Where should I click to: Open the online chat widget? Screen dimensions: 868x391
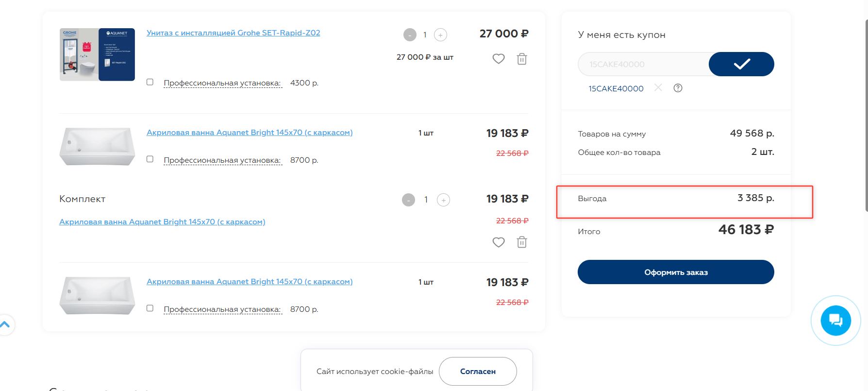pos(835,320)
